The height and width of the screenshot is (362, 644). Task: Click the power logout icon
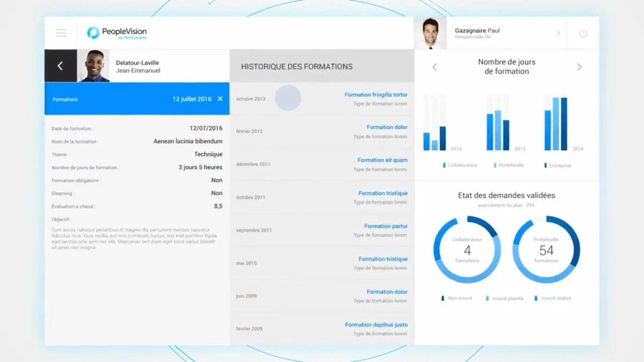[x=583, y=33]
